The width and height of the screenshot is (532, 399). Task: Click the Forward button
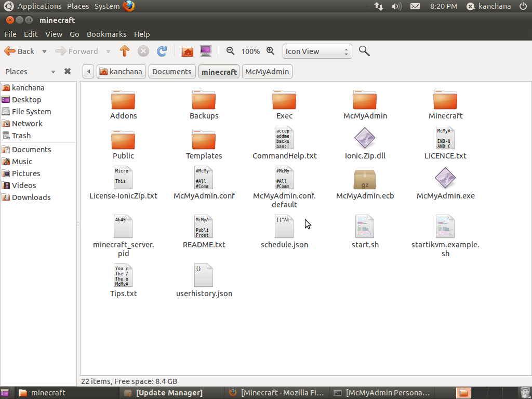click(x=77, y=51)
